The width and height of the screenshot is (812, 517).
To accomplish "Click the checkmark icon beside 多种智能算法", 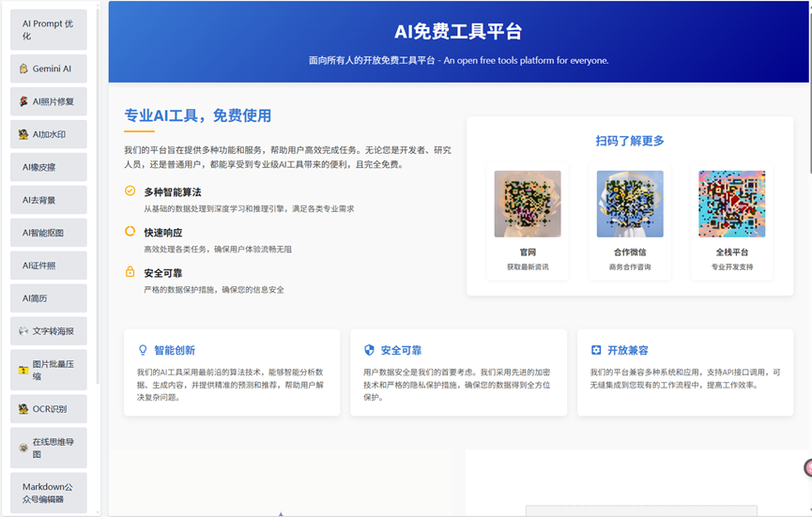I will (130, 191).
